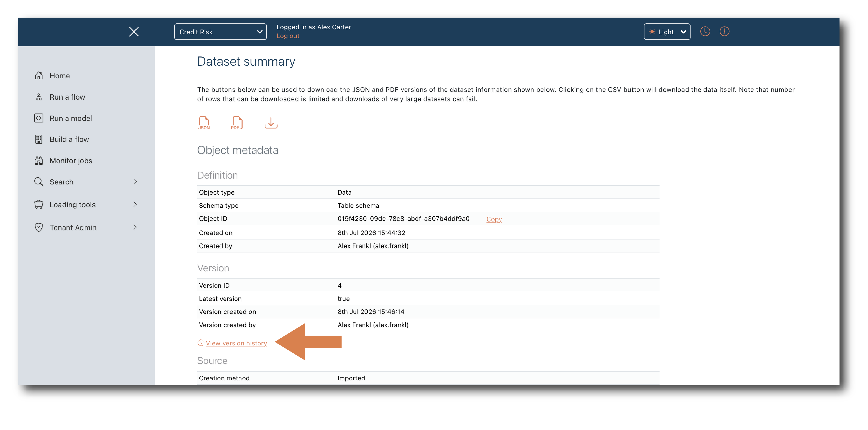This screenshot has height=430, width=868.
Task: Click Created on date '8th Jul 2026 15:44:32'
Action: tap(371, 233)
